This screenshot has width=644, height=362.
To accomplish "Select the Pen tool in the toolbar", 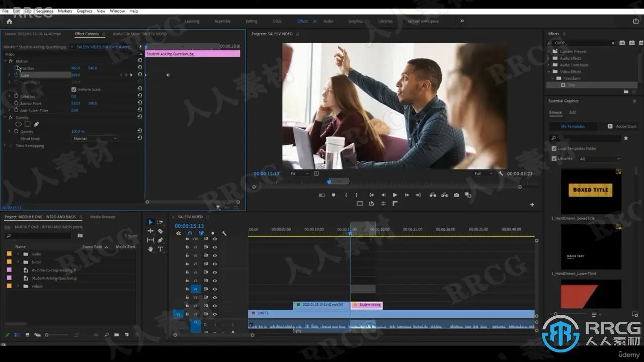I will (160, 240).
